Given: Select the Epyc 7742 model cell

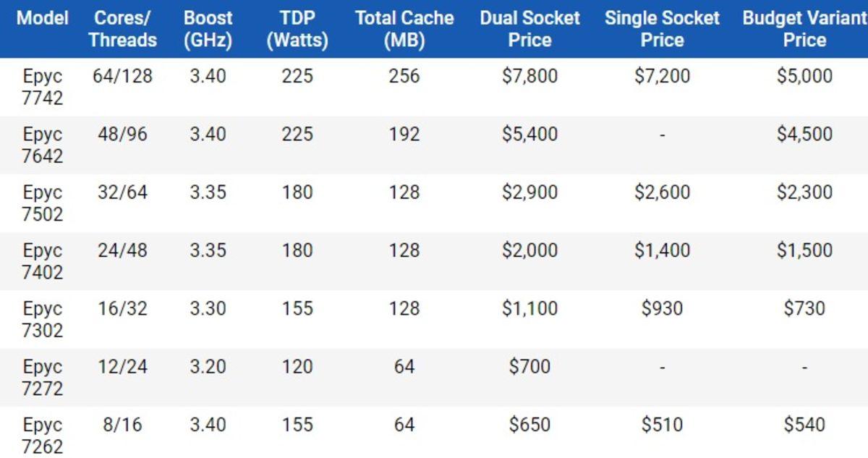Looking at the screenshot, I should point(43,87).
